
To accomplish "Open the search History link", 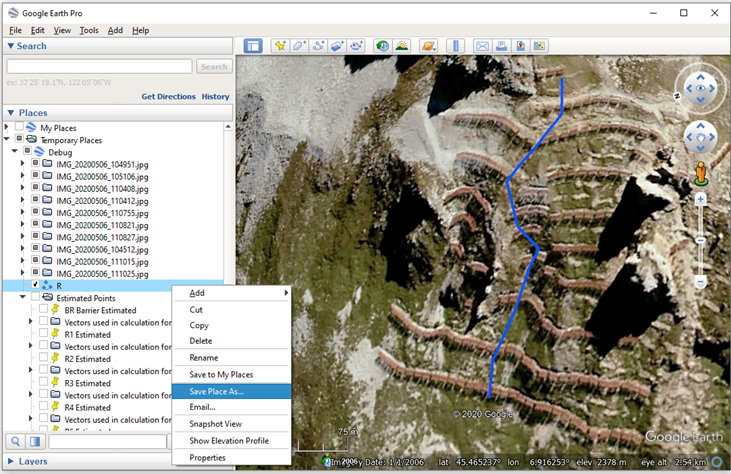I will coord(215,96).
